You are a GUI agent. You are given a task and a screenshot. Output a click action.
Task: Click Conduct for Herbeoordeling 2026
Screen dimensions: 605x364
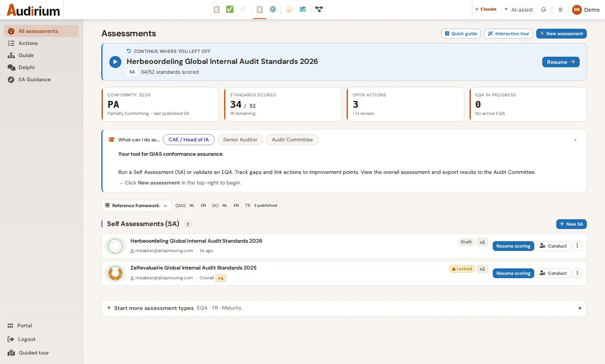point(553,246)
